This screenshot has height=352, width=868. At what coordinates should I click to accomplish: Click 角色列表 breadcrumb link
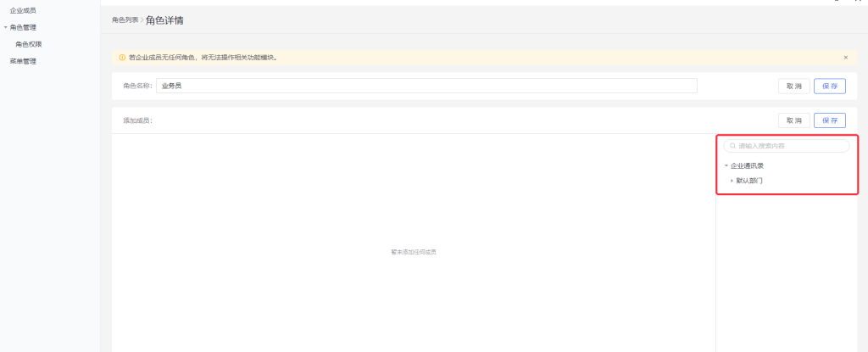point(125,20)
